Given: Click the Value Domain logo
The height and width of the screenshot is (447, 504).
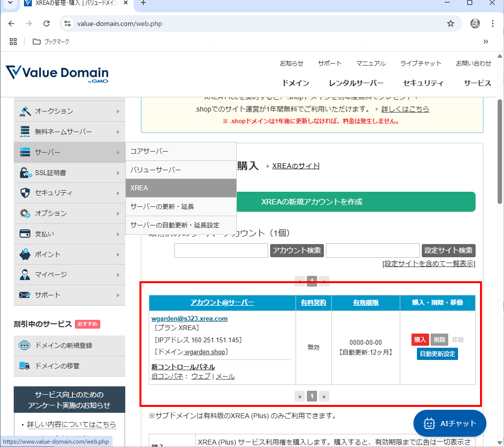Looking at the screenshot, I should click(x=57, y=73).
